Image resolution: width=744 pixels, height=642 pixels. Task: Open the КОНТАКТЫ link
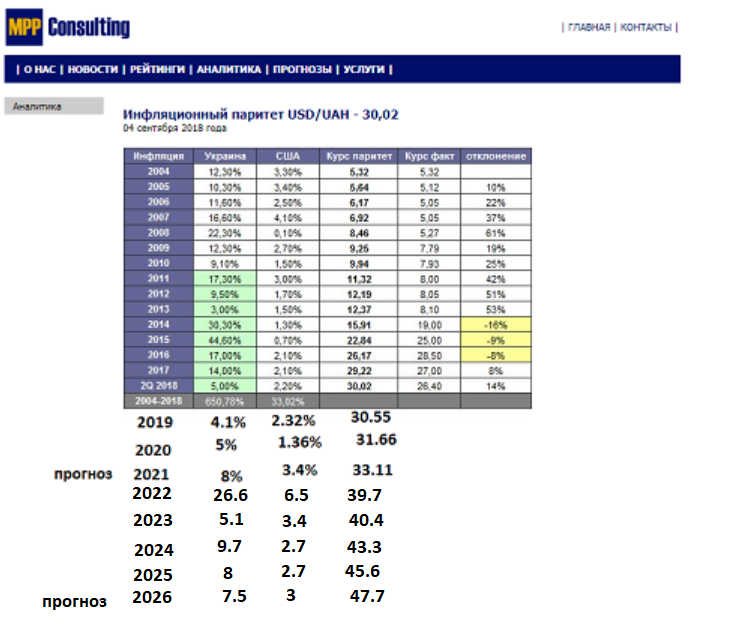tap(646, 27)
